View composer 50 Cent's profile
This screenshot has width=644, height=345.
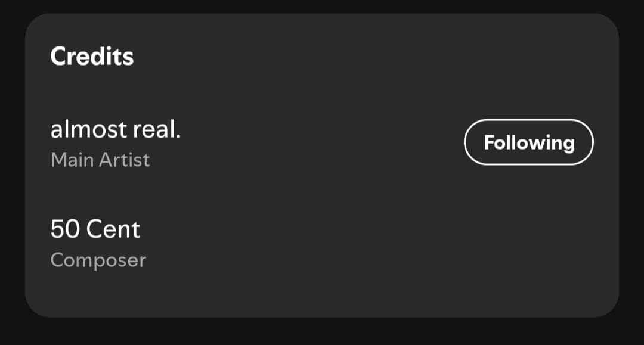(x=95, y=229)
